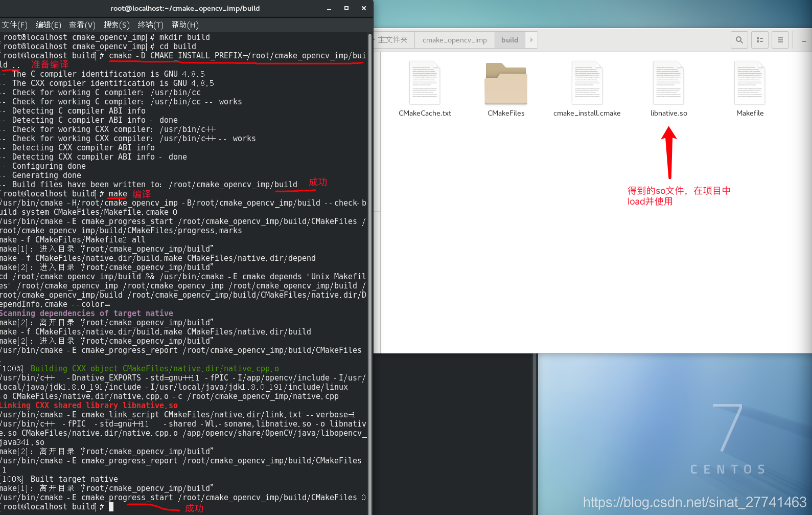Click the terminal title bar text

coord(185,8)
